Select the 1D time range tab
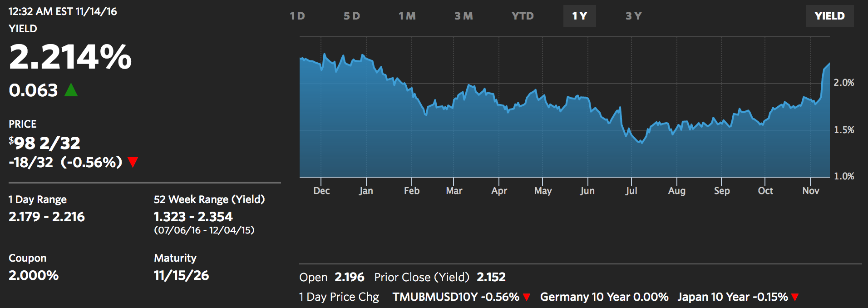The width and height of the screenshot is (868, 308). [x=297, y=16]
